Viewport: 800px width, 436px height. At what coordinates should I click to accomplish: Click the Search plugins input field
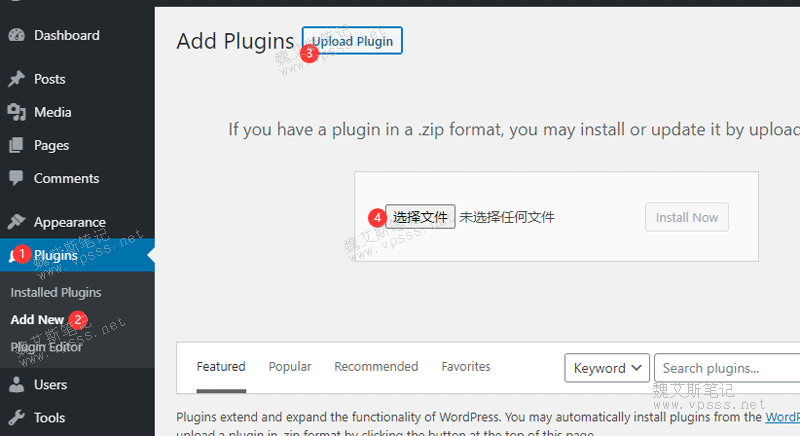[727, 368]
